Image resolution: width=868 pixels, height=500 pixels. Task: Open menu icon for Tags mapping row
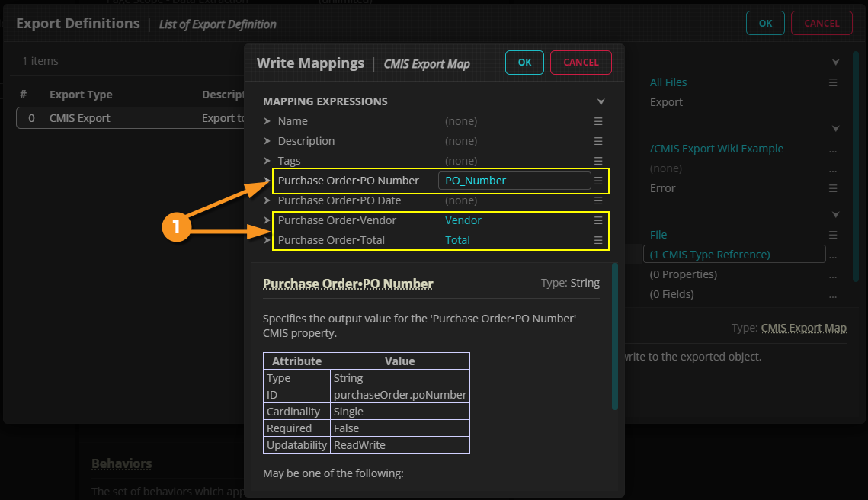coord(598,161)
